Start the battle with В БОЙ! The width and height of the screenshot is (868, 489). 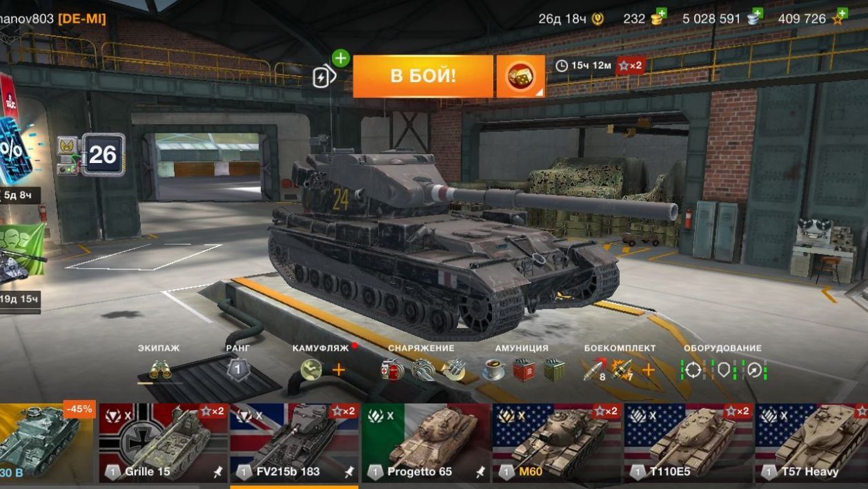pos(423,76)
